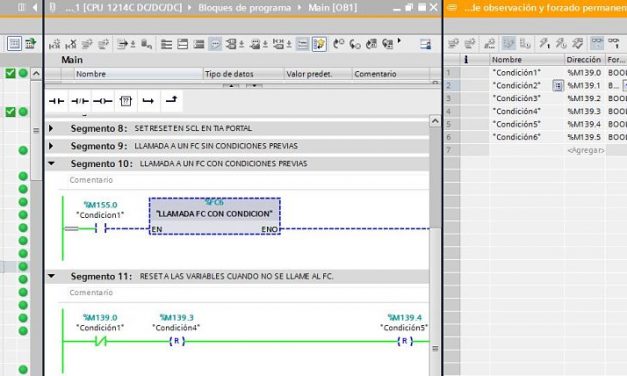Select the %M139.0 Condición1 negated contact
The height and width of the screenshot is (376, 627).
(x=100, y=341)
